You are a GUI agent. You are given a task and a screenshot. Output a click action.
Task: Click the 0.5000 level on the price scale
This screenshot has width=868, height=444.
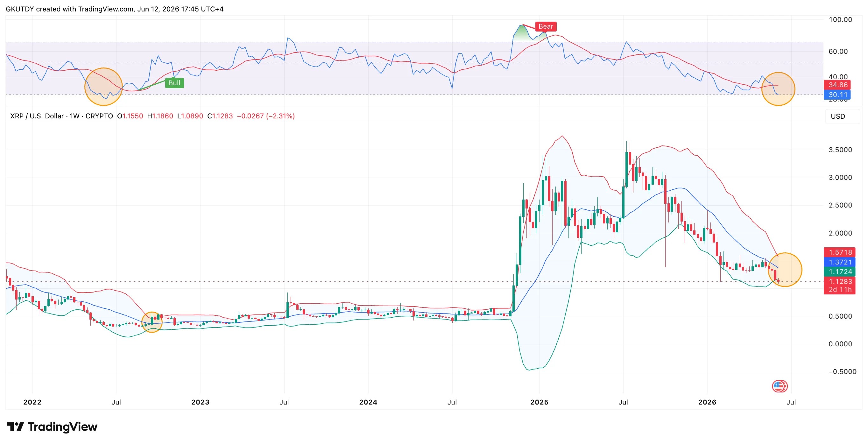pyautogui.click(x=840, y=316)
